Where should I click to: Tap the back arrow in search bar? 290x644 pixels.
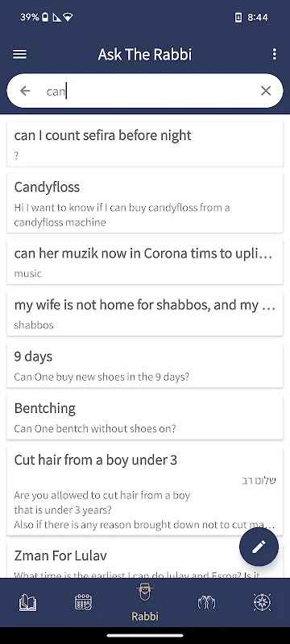click(x=25, y=91)
